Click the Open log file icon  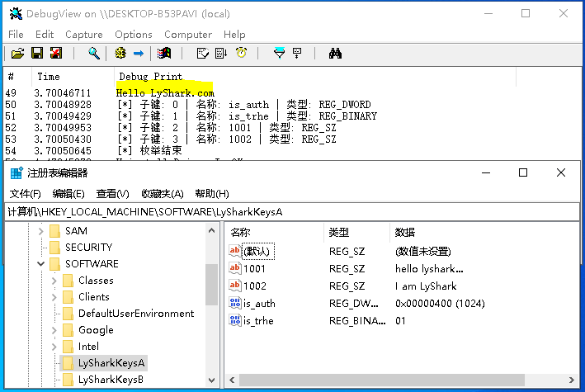tap(17, 54)
